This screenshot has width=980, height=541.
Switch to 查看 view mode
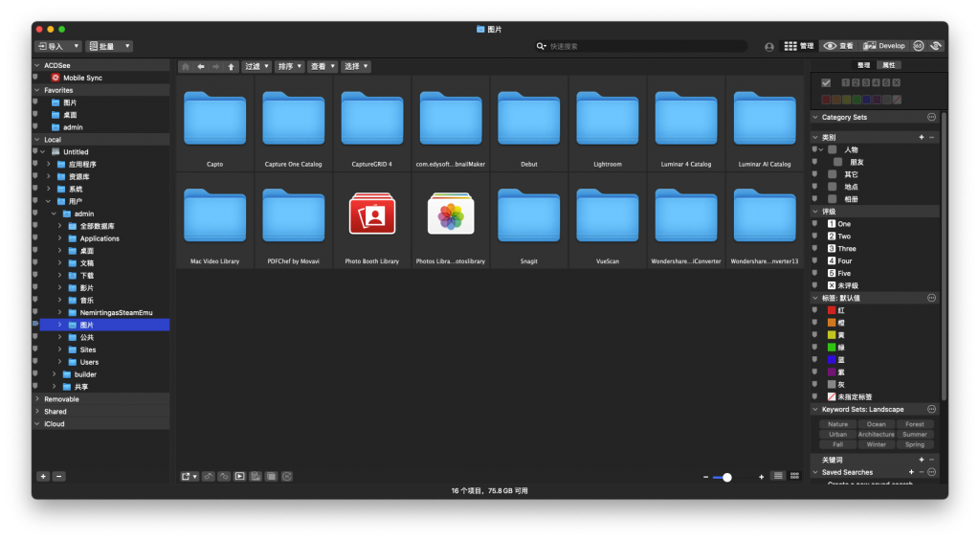pyautogui.click(x=838, y=46)
